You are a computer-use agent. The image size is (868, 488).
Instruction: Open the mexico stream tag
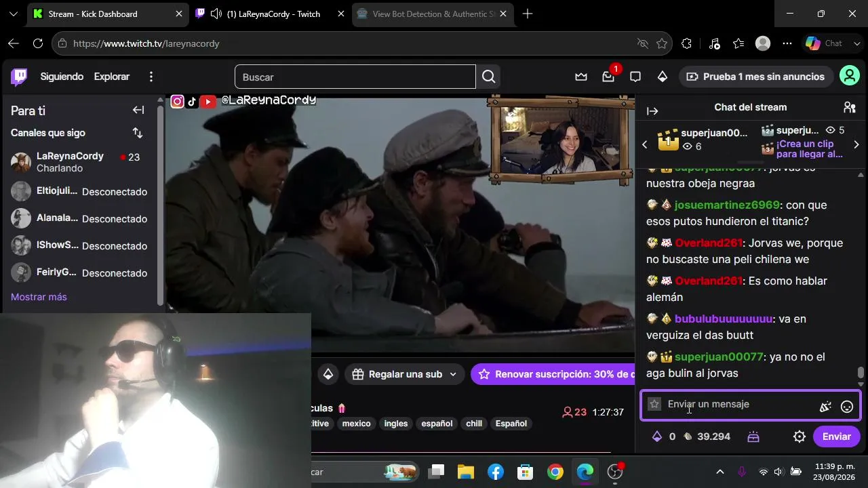(x=356, y=424)
